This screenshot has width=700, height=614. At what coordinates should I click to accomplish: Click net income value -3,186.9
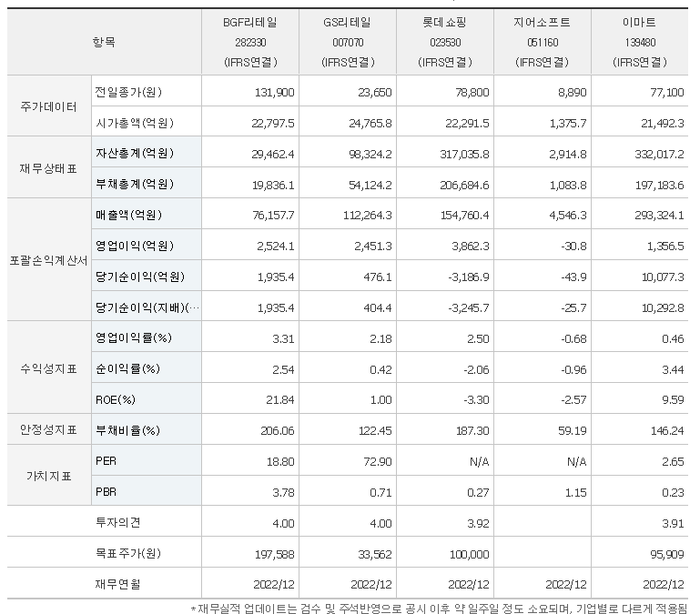pyautogui.click(x=468, y=277)
